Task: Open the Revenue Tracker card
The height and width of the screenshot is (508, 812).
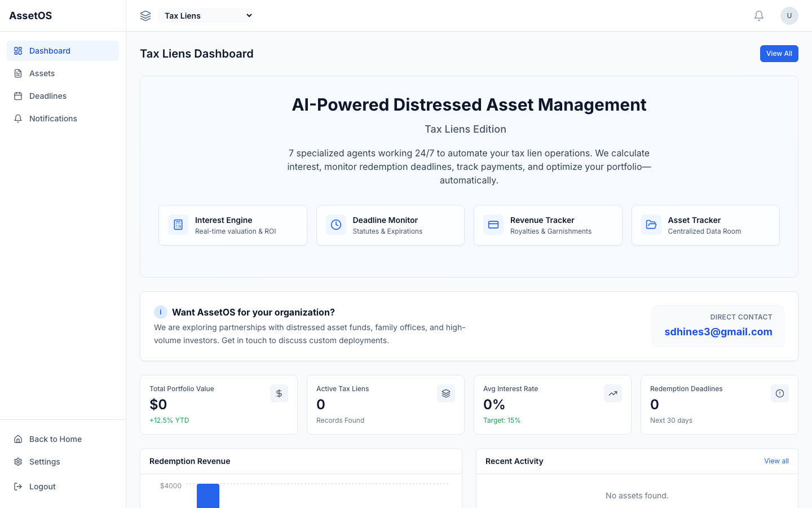Action: tap(548, 225)
